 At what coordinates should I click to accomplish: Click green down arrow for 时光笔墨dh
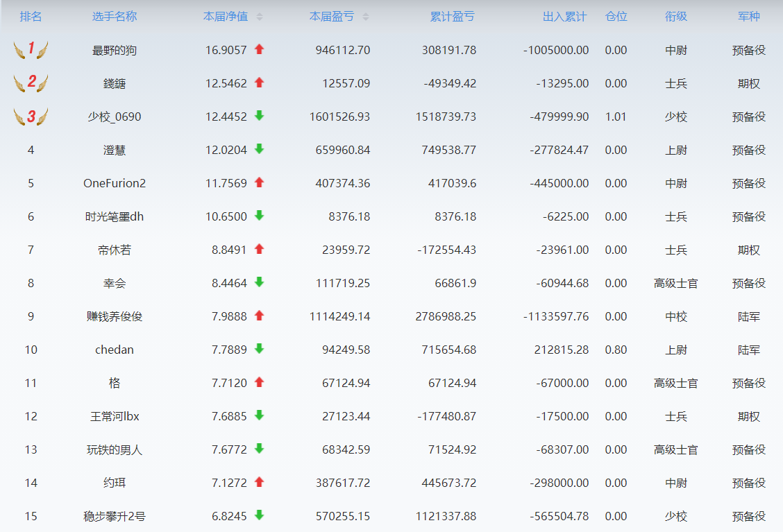point(259,216)
